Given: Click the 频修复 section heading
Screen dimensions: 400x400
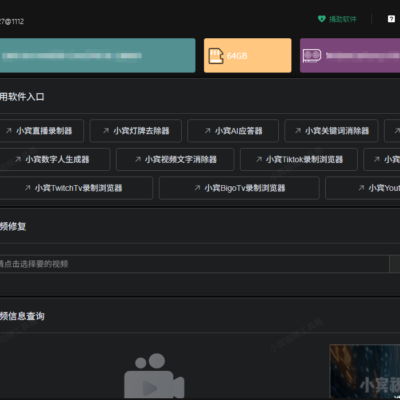Looking at the screenshot, I should pos(13,227).
